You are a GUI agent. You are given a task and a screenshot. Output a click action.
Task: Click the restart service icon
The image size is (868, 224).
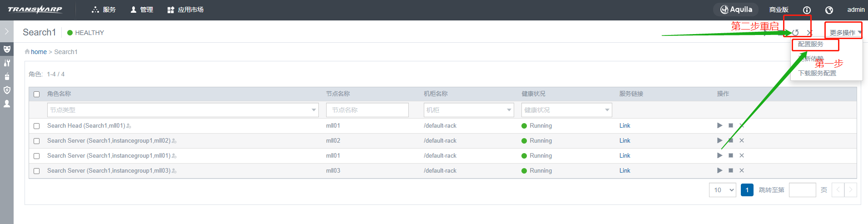pos(795,33)
